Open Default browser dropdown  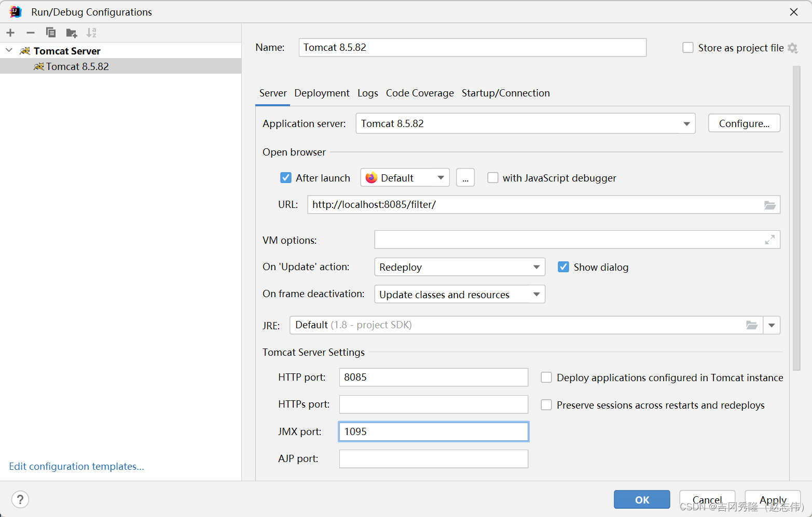pyautogui.click(x=405, y=178)
